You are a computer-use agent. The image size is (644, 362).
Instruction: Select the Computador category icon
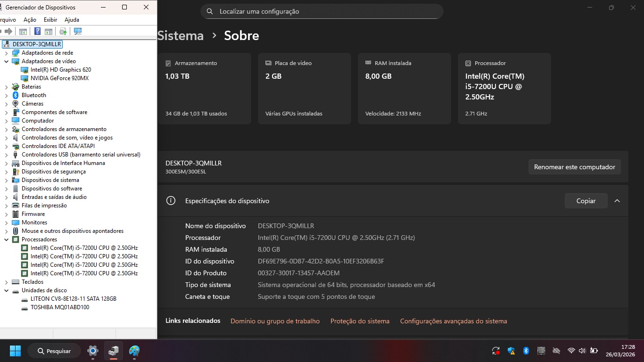coord(16,121)
